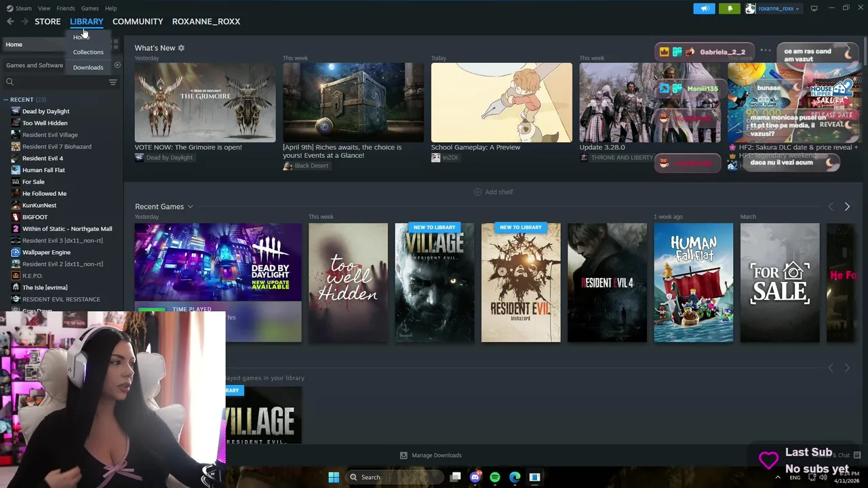Open the blue announcements megaphone button
The image size is (868, 488).
[x=704, y=8]
